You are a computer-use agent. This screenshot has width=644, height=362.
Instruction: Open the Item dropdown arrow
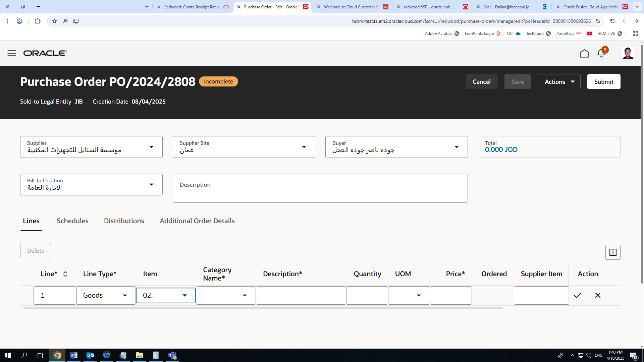[184, 295]
